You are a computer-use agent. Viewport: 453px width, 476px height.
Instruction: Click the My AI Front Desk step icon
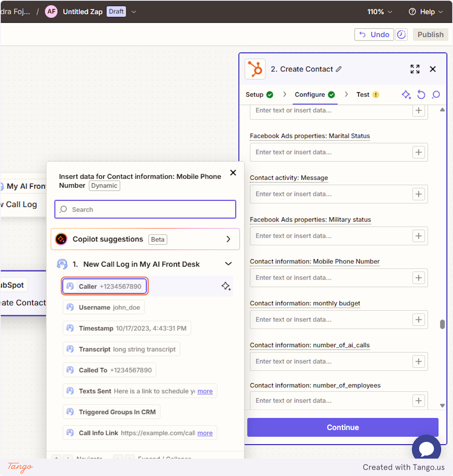[x=62, y=264]
